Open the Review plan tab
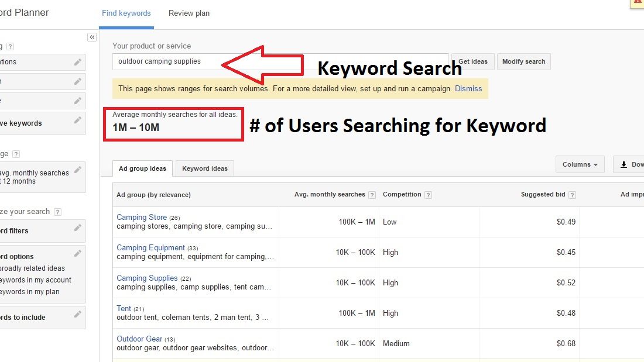The height and width of the screenshot is (362, 644). click(189, 13)
